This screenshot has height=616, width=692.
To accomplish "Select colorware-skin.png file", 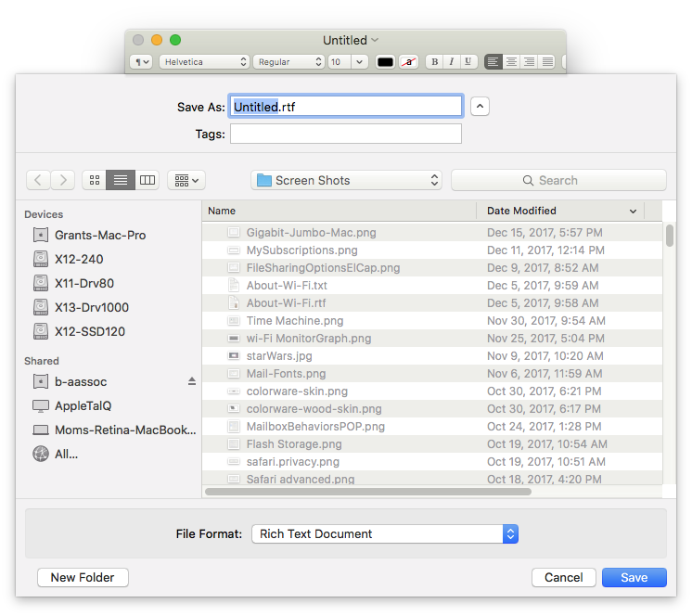I will click(432, 391).
